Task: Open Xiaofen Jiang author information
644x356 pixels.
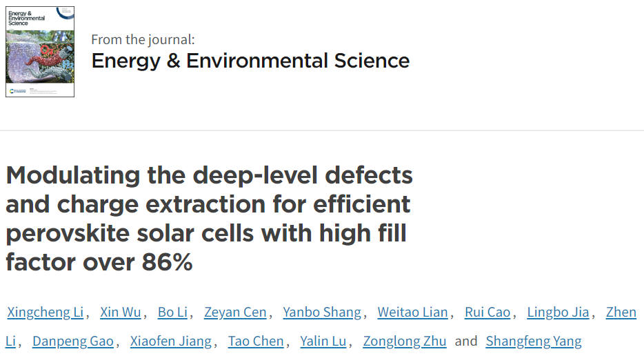Action: tap(171, 342)
